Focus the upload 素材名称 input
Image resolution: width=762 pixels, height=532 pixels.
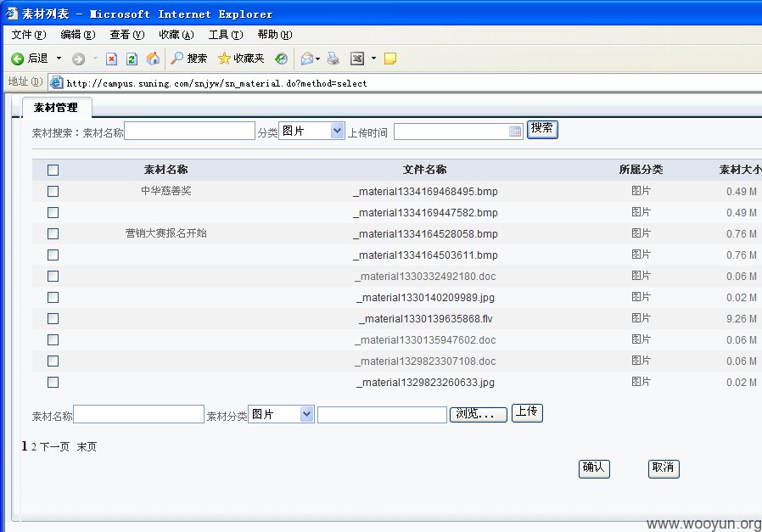[x=138, y=414]
